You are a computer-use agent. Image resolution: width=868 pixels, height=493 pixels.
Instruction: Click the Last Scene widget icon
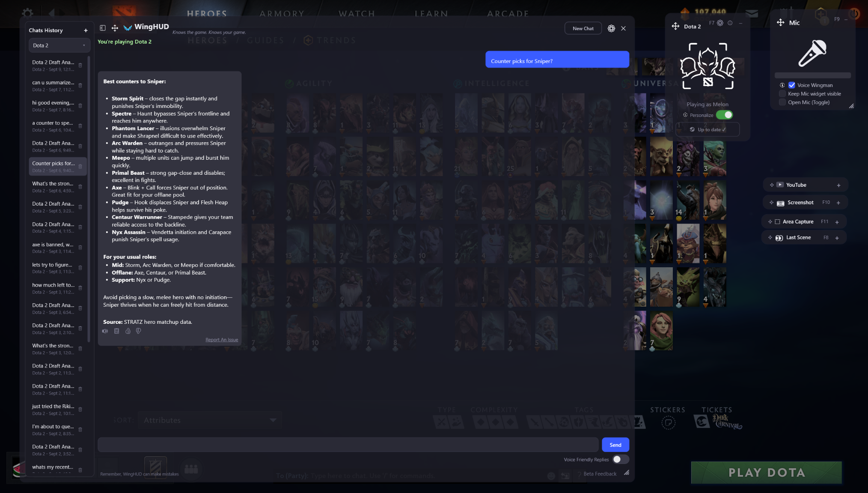(779, 238)
